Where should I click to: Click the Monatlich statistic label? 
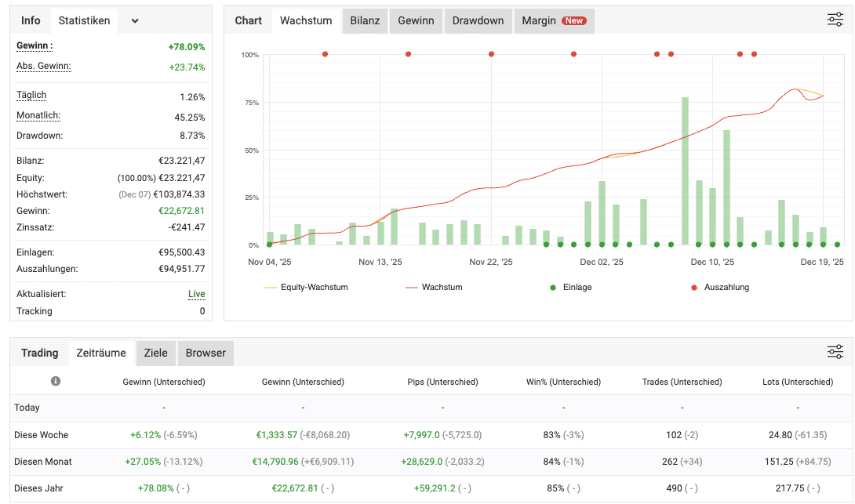(38, 116)
